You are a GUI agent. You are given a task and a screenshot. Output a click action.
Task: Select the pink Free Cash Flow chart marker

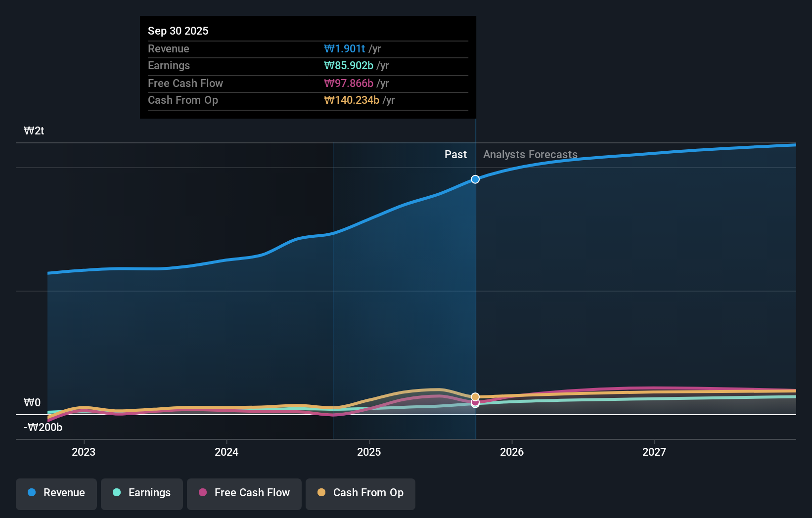coord(475,403)
